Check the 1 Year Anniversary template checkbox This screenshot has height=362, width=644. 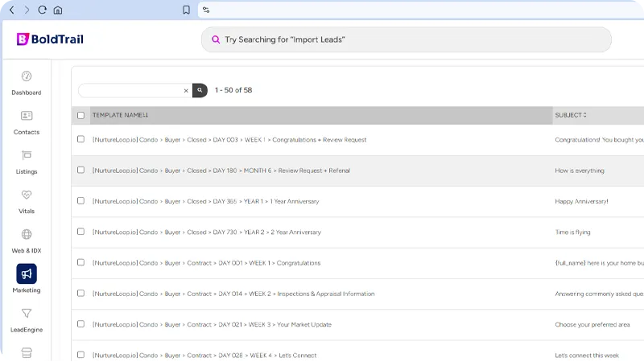pos(80,201)
